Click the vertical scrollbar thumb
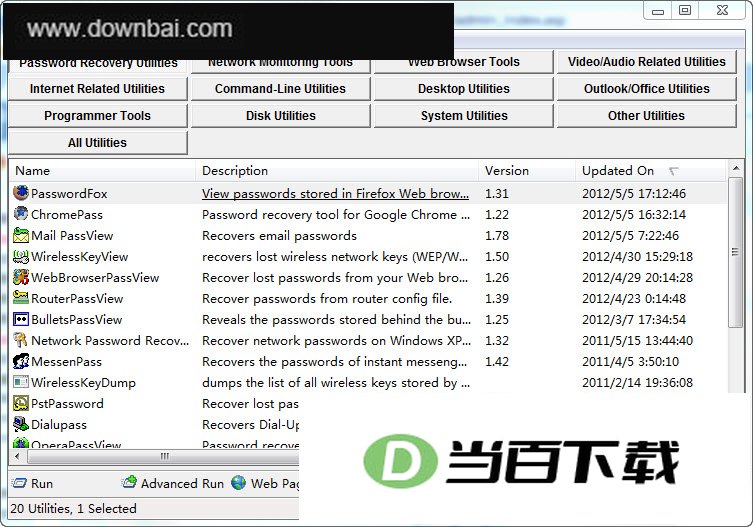 pos(735,252)
